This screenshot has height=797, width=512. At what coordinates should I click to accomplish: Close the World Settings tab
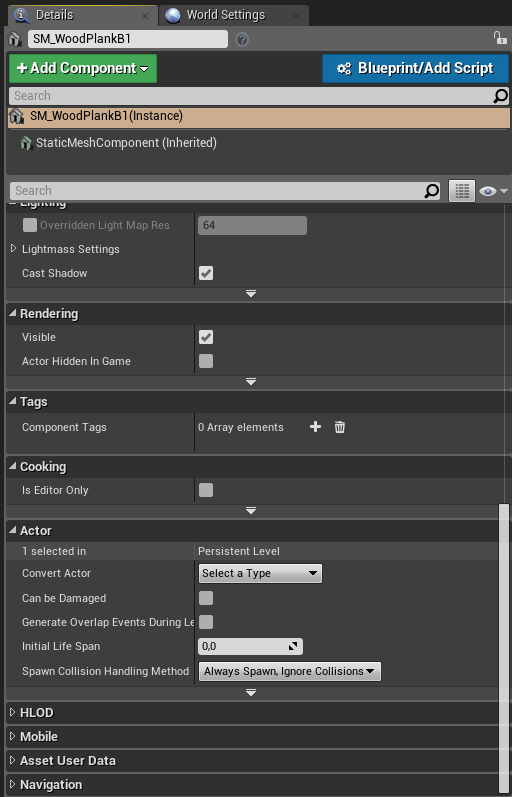click(x=296, y=16)
